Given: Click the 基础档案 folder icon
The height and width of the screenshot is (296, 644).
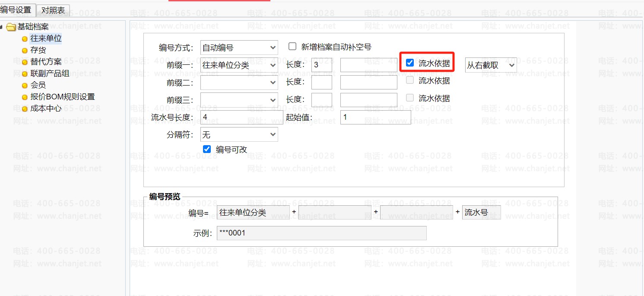Looking at the screenshot, I should 11,27.
